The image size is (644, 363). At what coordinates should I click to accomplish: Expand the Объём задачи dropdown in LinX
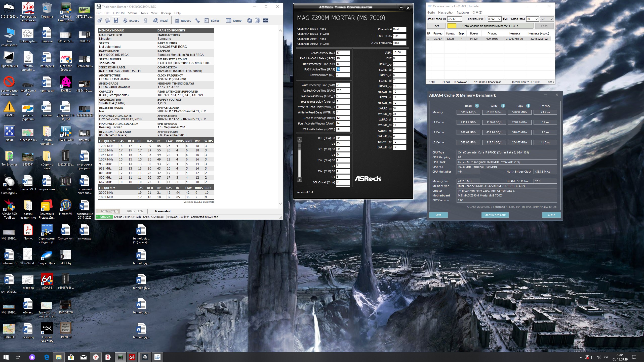pyautogui.click(x=460, y=19)
